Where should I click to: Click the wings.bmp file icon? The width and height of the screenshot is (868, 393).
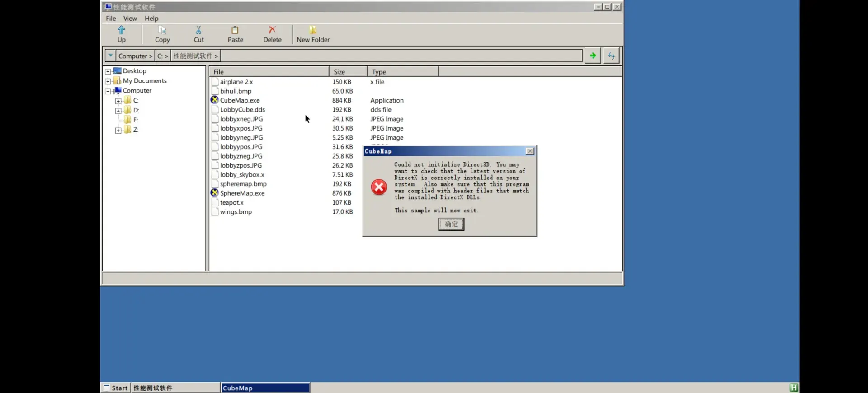point(215,211)
